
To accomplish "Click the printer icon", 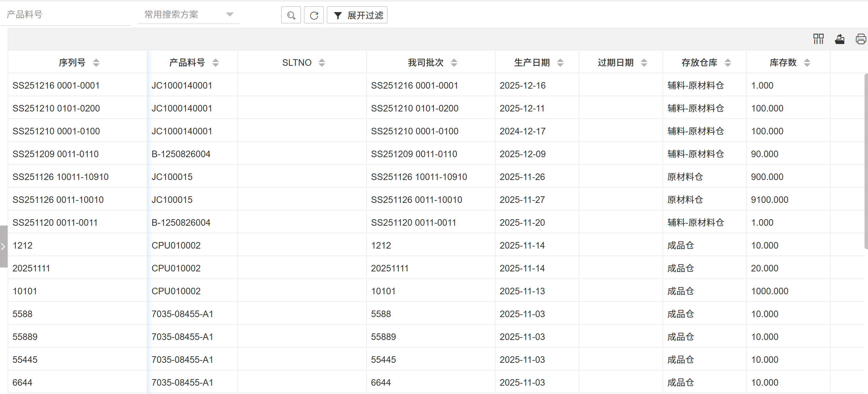I will 860,39.
